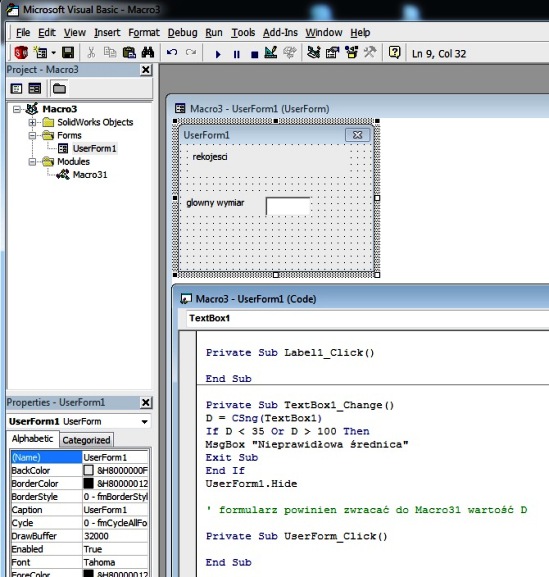The width and height of the screenshot is (549, 577).
Task: Click the Cycle property value fmCycleAllForms
Action: point(116,523)
